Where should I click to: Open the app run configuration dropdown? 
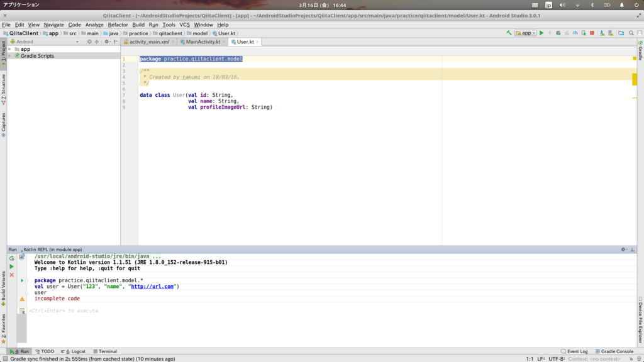pos(525,33)
